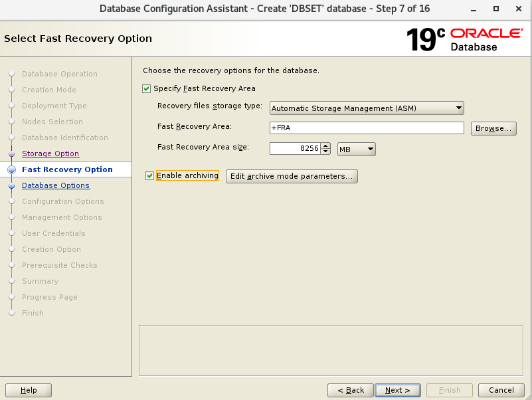
Task: Click the Nodes Selection step label
Action: tap(52, 122)
